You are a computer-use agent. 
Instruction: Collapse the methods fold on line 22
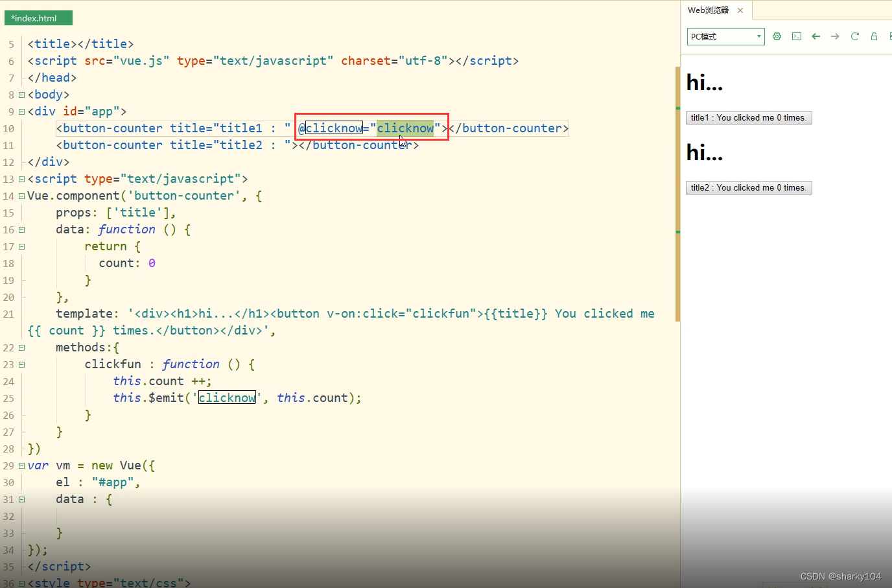[21, 347]
